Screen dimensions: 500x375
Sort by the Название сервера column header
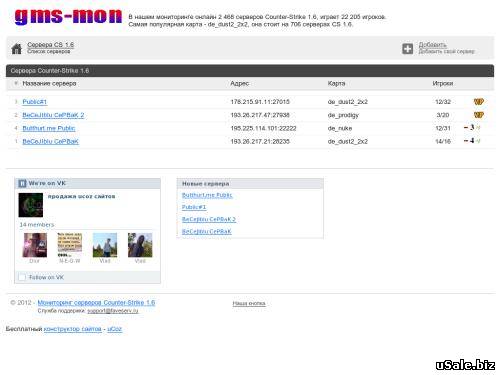(x=49, y=83)
